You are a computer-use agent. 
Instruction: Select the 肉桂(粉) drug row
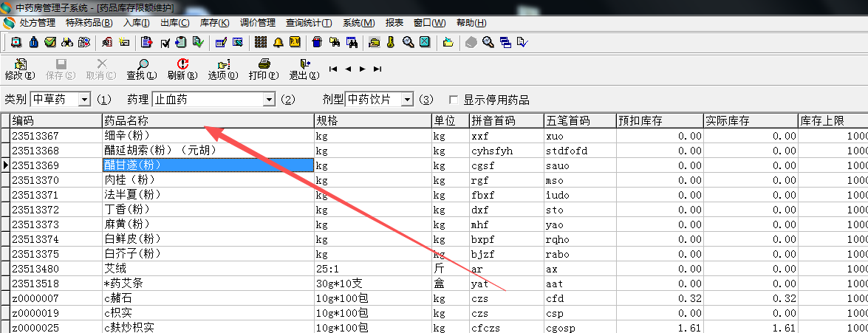208,179
